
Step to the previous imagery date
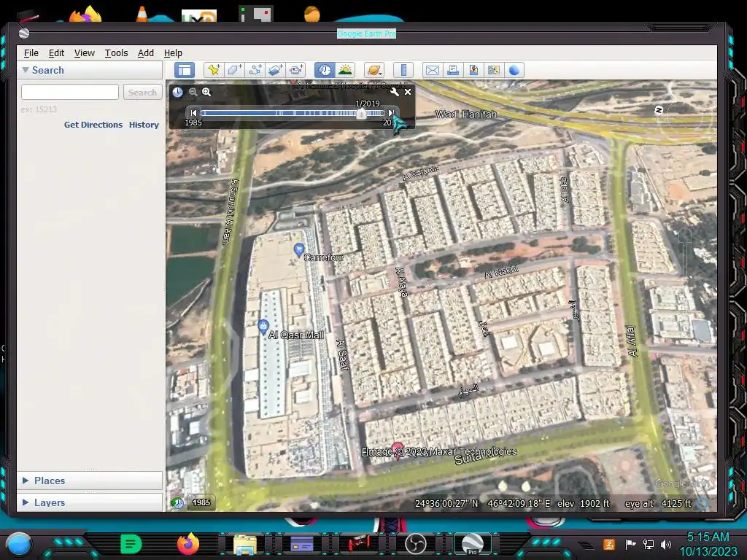coord(193,113)
